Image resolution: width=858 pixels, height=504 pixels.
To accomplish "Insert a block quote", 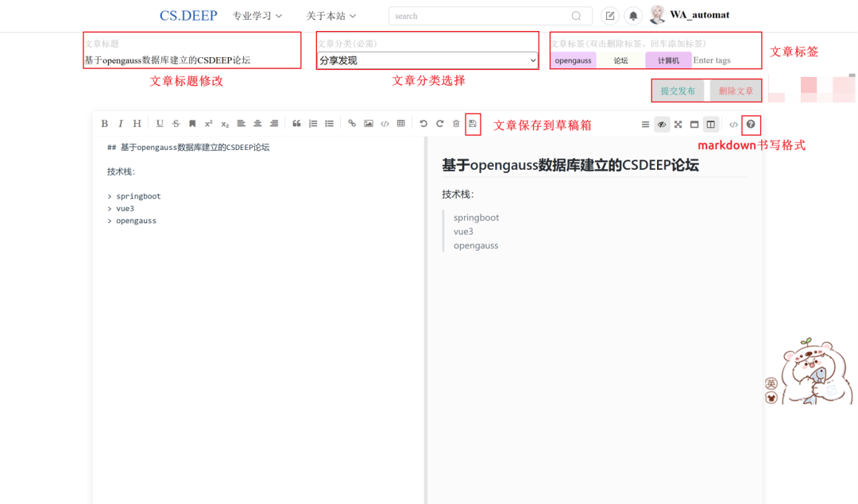I will click(x=296, y=124).
